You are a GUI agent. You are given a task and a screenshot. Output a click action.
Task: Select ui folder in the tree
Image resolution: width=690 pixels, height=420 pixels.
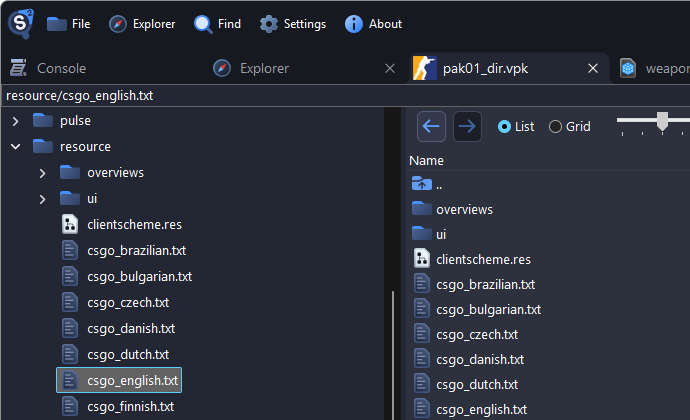coord(79,199)
